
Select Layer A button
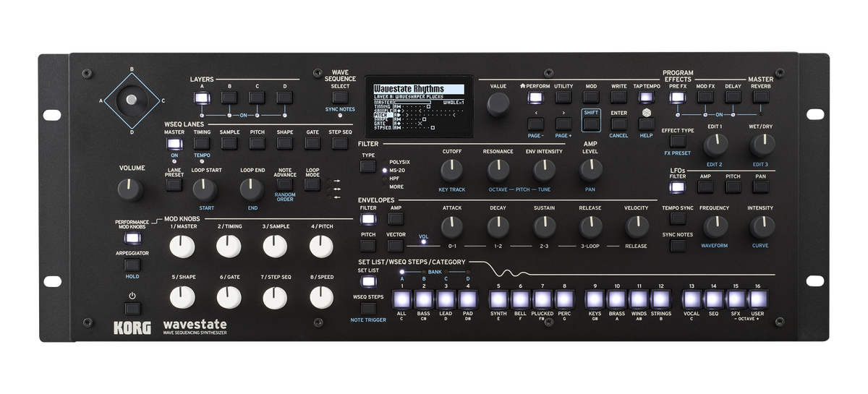tap(202, 99)
